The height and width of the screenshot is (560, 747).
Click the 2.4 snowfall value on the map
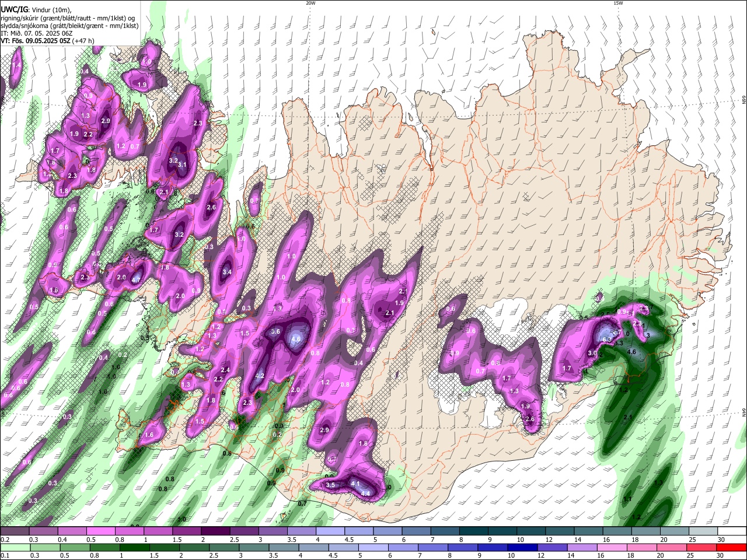(225, 370)
